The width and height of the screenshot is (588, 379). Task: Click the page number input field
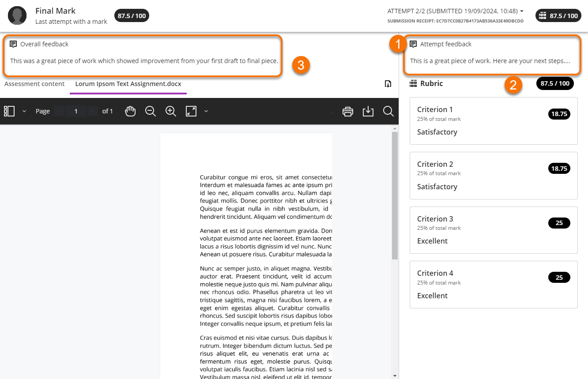pos(76,111)
